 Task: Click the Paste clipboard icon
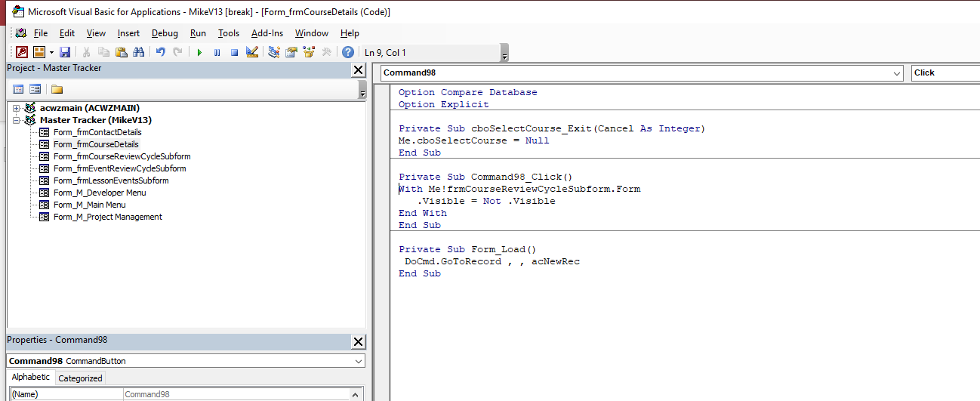tap(121, 52)
